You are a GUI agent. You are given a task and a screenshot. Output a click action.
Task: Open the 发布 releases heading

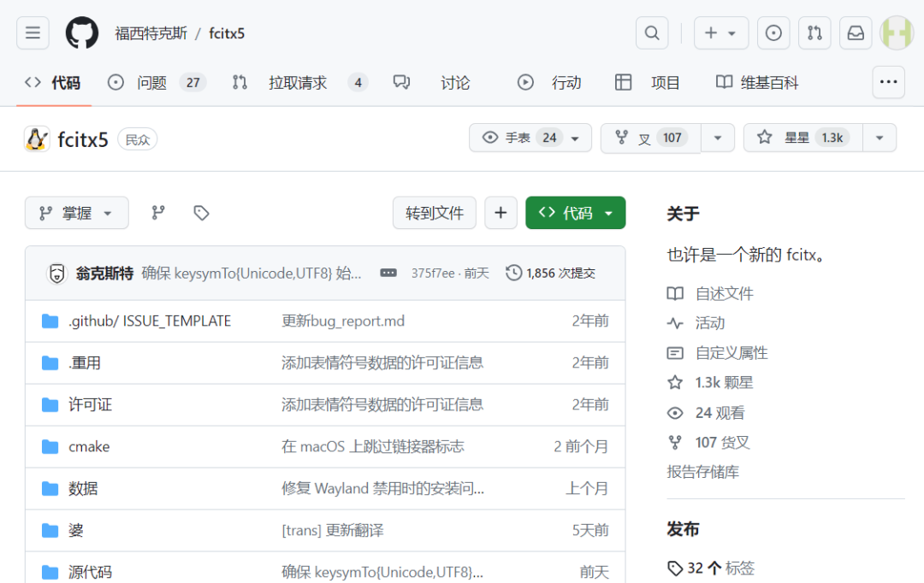click(683, 529)
